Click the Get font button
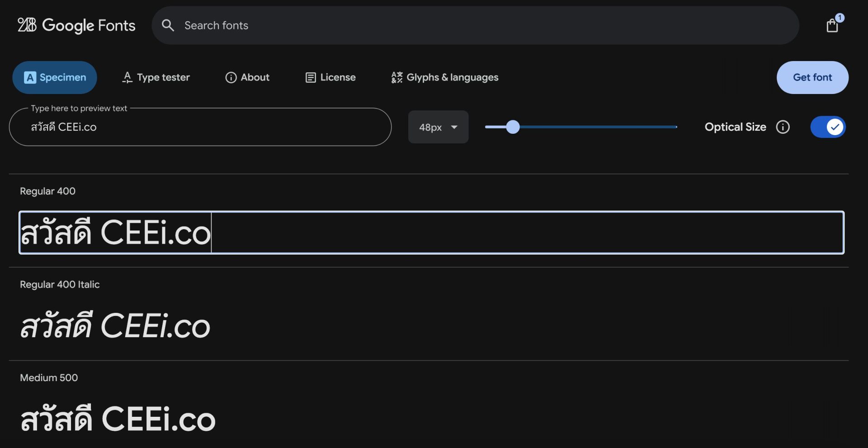Screen dimensions: 868x448 point(812,77)
